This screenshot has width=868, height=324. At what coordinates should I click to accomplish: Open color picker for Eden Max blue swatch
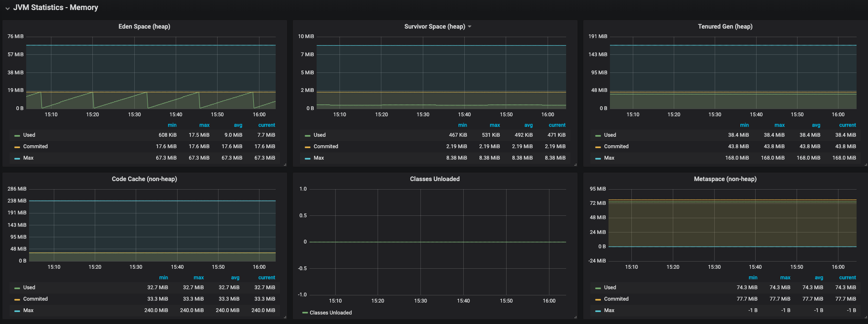point(17,159)
